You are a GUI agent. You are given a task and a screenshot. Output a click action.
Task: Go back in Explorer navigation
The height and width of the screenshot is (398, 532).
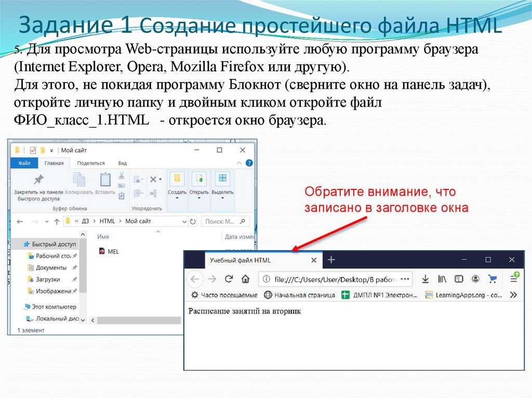(20, 222)
